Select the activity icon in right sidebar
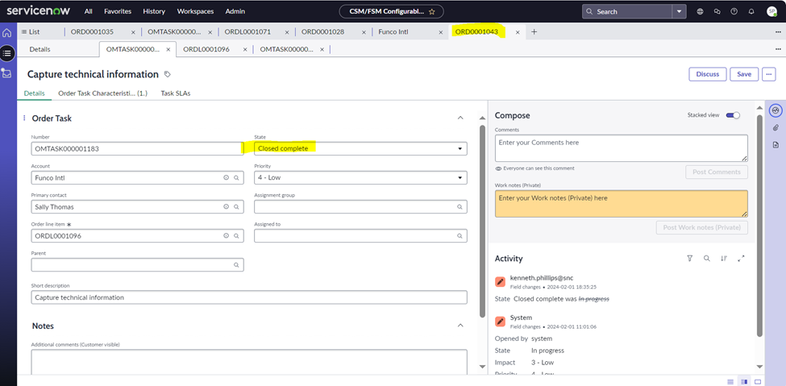Viewport: 786px width, 386px height. pyautogui.click(x=775, y=110)
